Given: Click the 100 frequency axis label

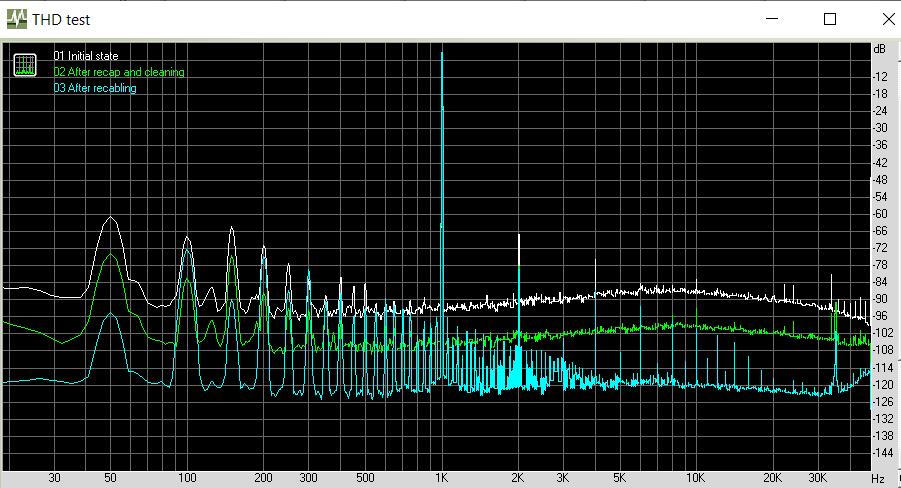Looking at the screenshot, I should click(x=187, y=478).
